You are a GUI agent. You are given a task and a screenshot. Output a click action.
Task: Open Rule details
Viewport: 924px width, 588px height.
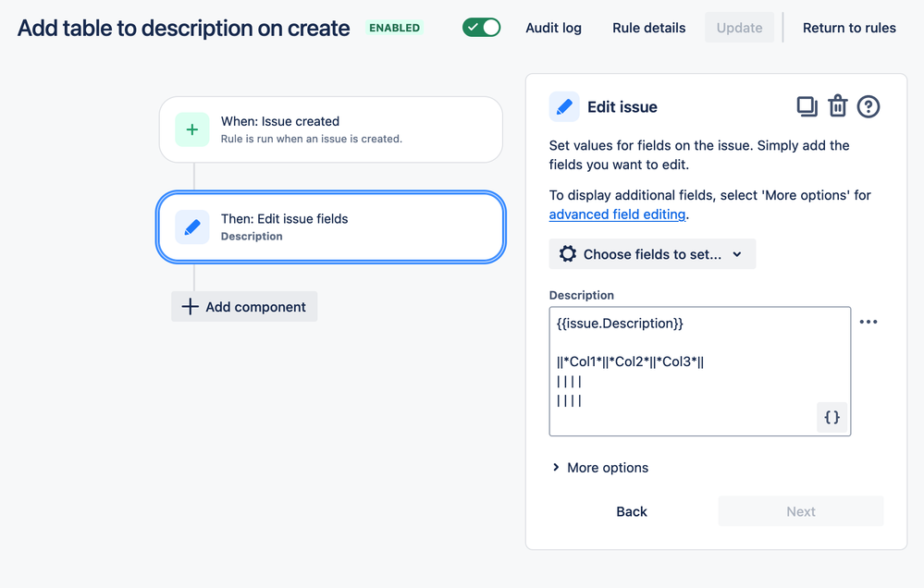pos(648,28)
